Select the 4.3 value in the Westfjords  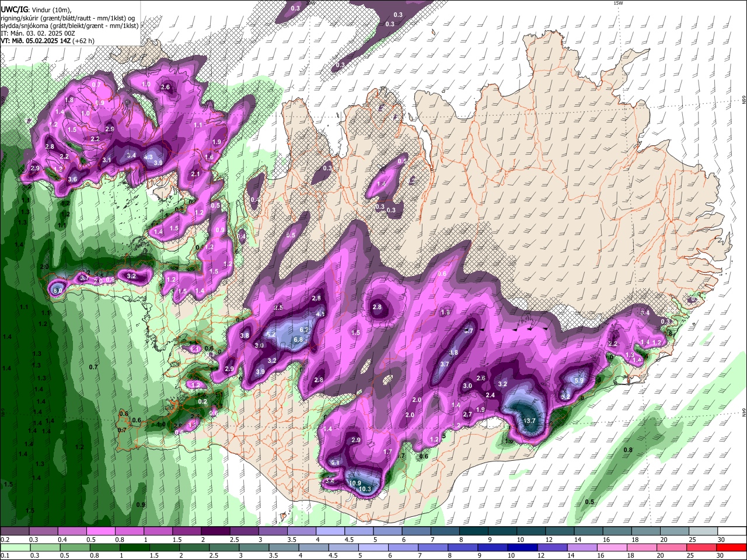click(148, 157)
